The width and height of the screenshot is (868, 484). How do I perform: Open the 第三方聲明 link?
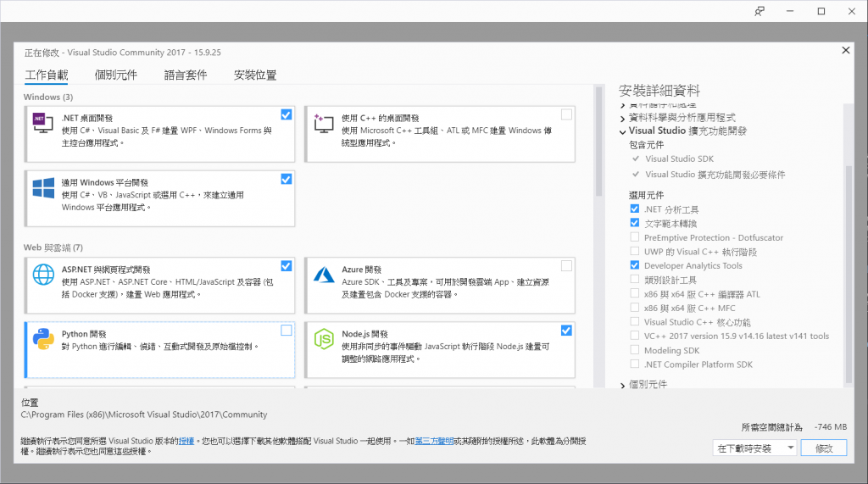coord(434,441)
